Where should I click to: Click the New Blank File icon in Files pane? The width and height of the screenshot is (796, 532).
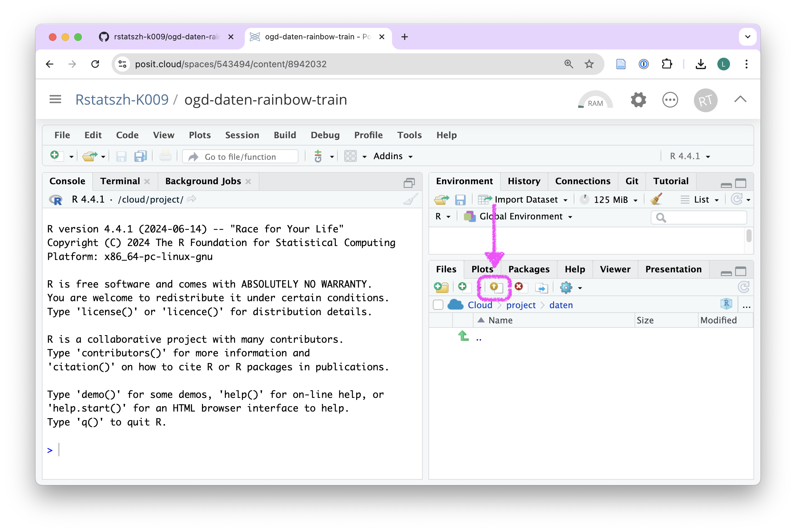pyautogui.click(x=464, y=287)
